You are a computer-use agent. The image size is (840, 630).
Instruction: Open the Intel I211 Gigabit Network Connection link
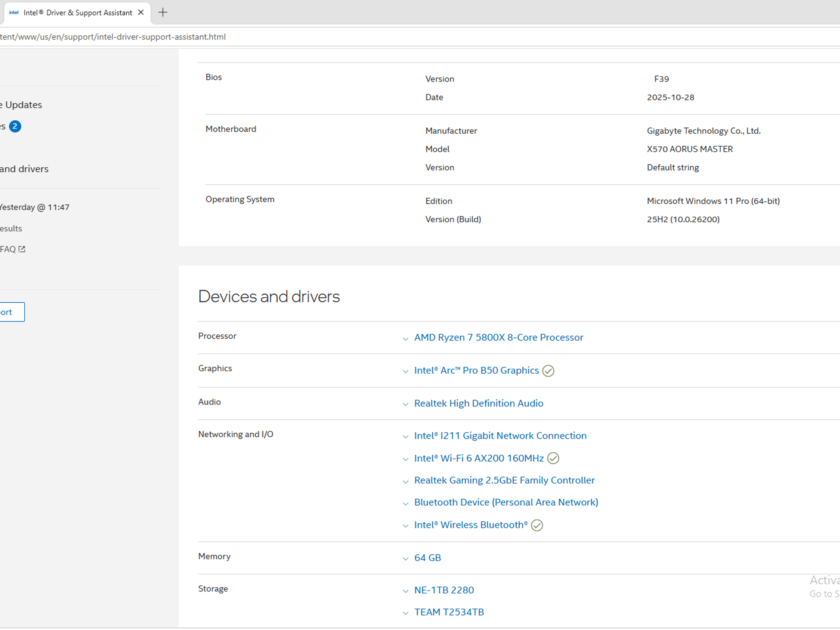coord(500,436)
